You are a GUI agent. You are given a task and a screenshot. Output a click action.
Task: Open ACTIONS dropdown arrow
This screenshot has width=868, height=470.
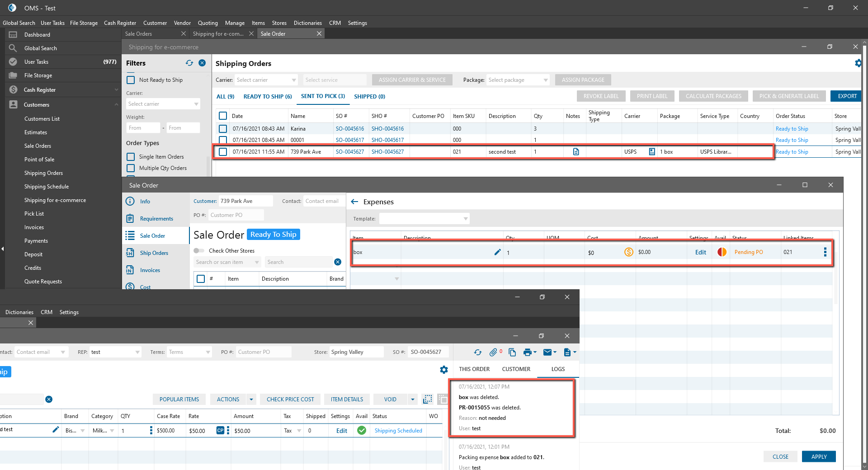point(251,399)
